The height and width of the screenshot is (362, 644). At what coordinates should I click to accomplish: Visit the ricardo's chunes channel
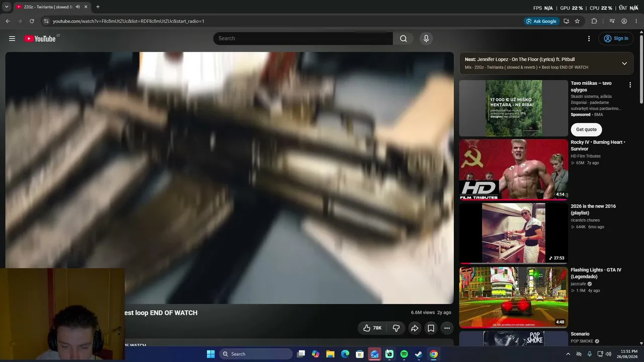(x=585, y=220)
